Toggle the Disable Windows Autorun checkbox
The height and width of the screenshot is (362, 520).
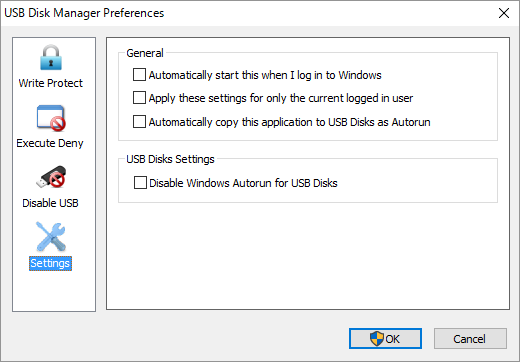coord(140,183)
